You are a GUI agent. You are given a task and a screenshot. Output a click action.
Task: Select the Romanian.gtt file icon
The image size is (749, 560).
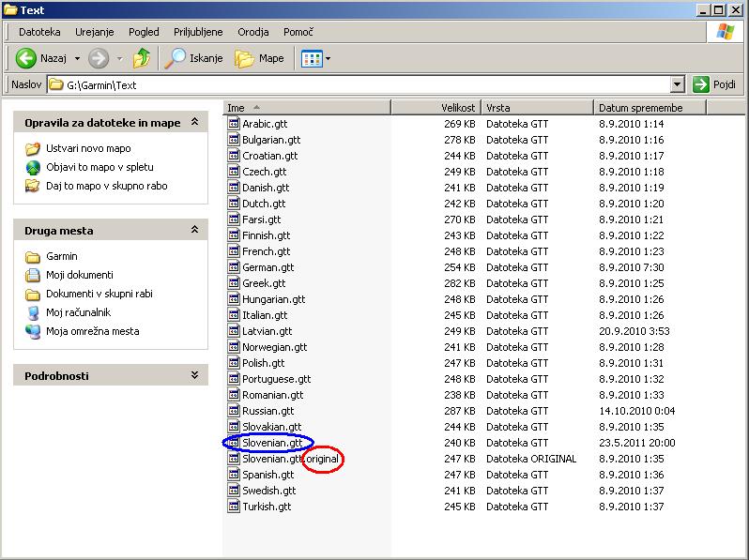[x=234, y=395]
